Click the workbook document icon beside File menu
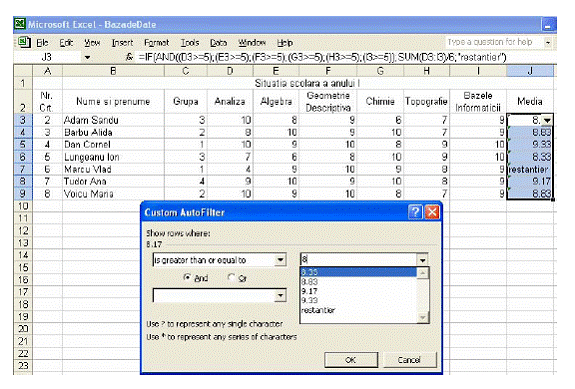The image size is (575, 389). coord(24,43)
